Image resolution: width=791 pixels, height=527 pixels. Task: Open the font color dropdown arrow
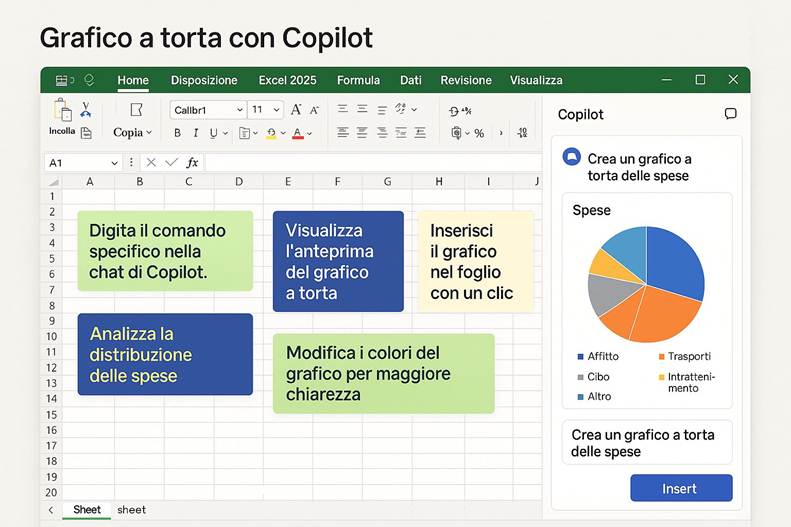coord(309,133)
